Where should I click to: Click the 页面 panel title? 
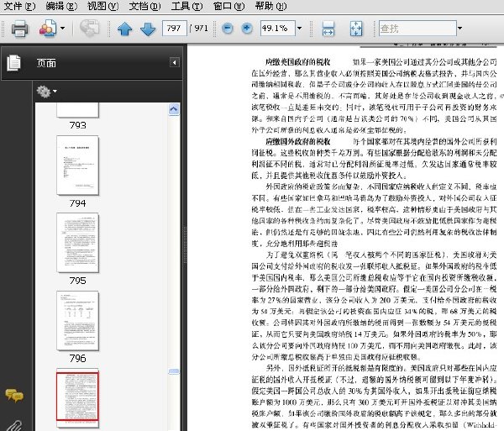click(46, 63)
